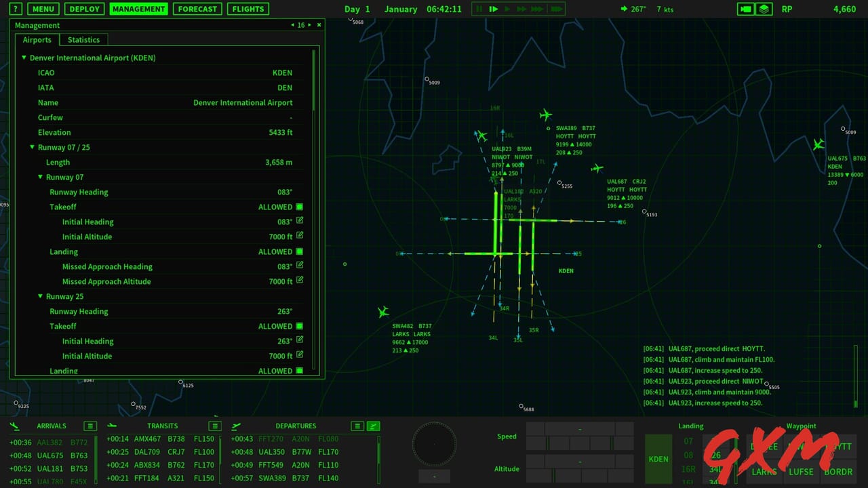Screen dimensions: 868x488
Task: Open the FORECAST menu
Action: pyautogui.click(x=197, y=9)
